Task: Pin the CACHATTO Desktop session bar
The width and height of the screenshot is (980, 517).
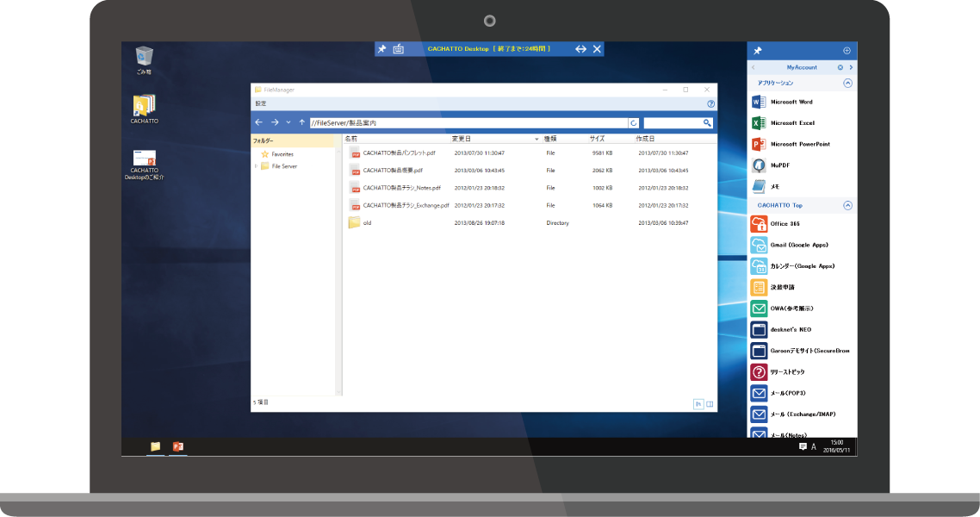Action: click(381, 49)
